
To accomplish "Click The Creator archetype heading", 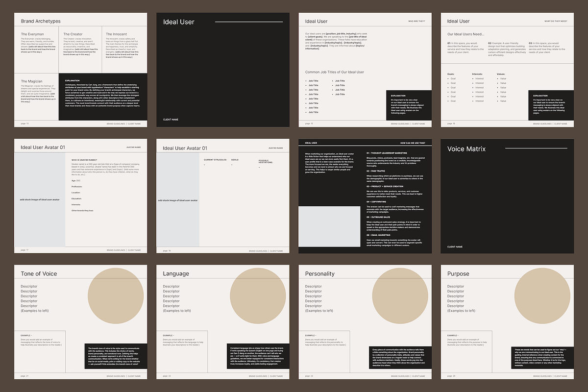I will click(x=73, y=34).
